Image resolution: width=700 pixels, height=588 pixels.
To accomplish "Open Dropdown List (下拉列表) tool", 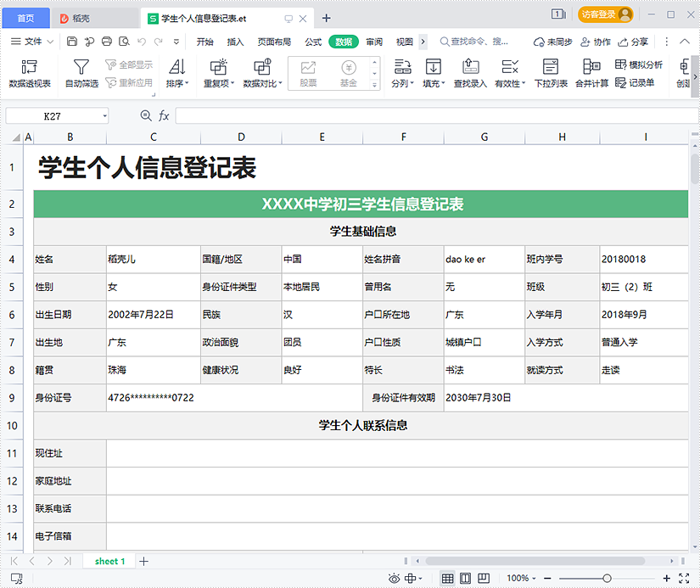I will click(x=551, y=73).
